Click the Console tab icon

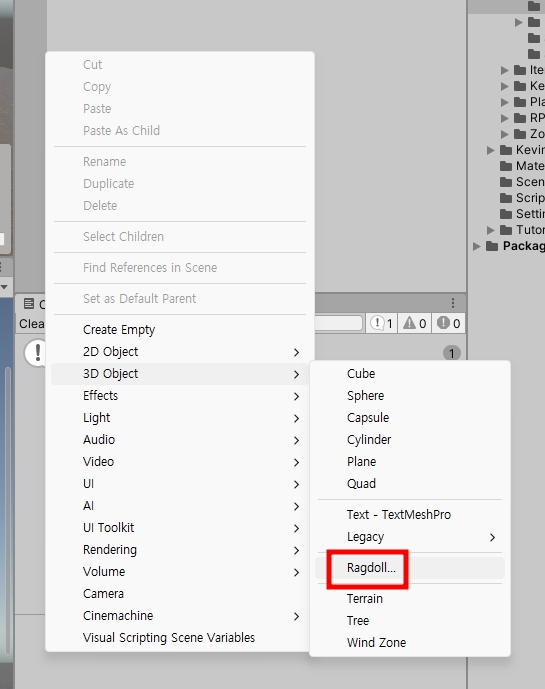(x=29, y=303)
